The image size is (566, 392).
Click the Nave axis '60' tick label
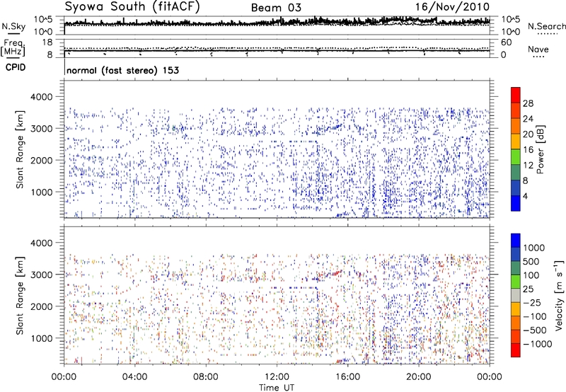click(x=506, y=42)
